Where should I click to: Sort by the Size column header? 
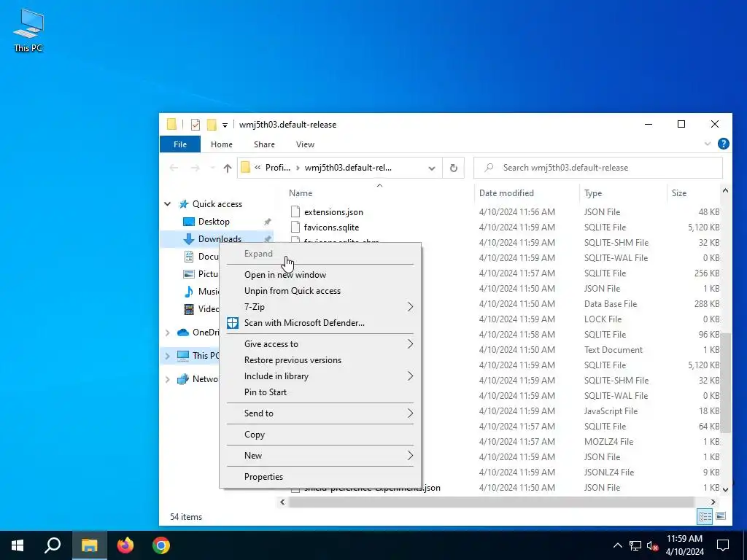pos(679,192)
